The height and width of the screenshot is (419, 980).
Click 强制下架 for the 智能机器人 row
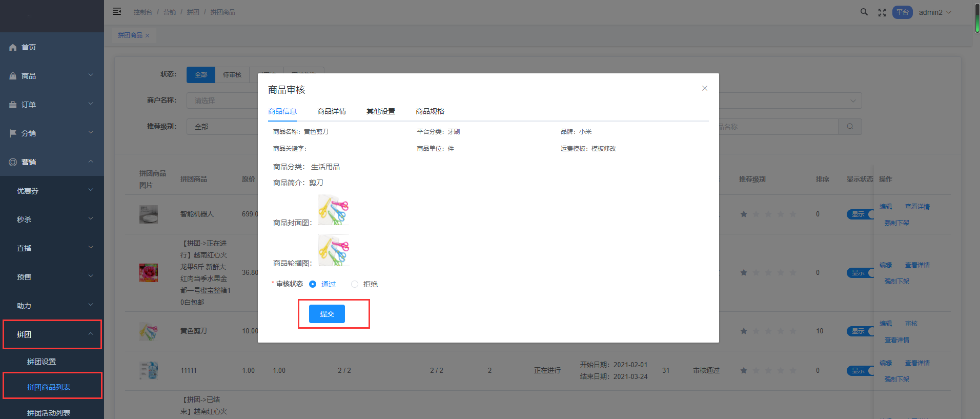click(897, 223)
